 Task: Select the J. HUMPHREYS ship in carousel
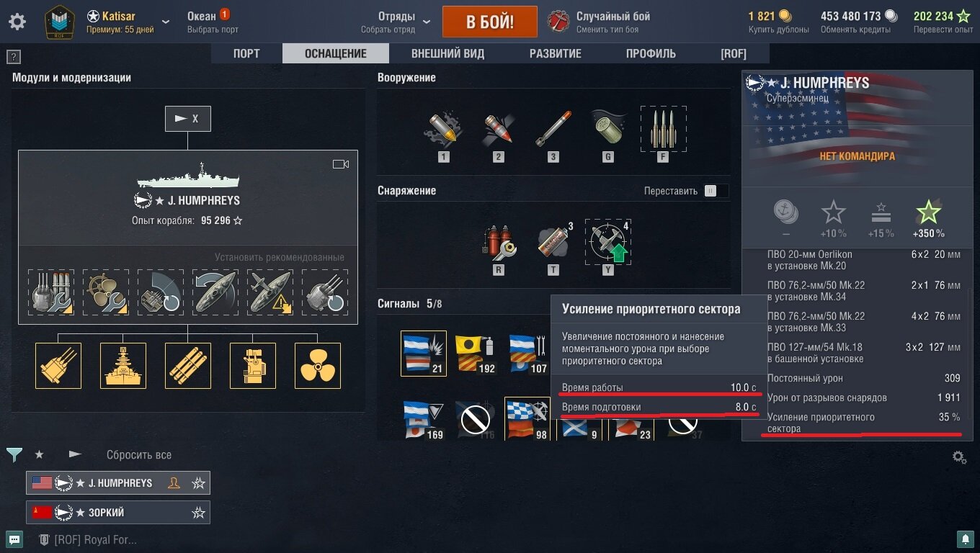point(118,483)
